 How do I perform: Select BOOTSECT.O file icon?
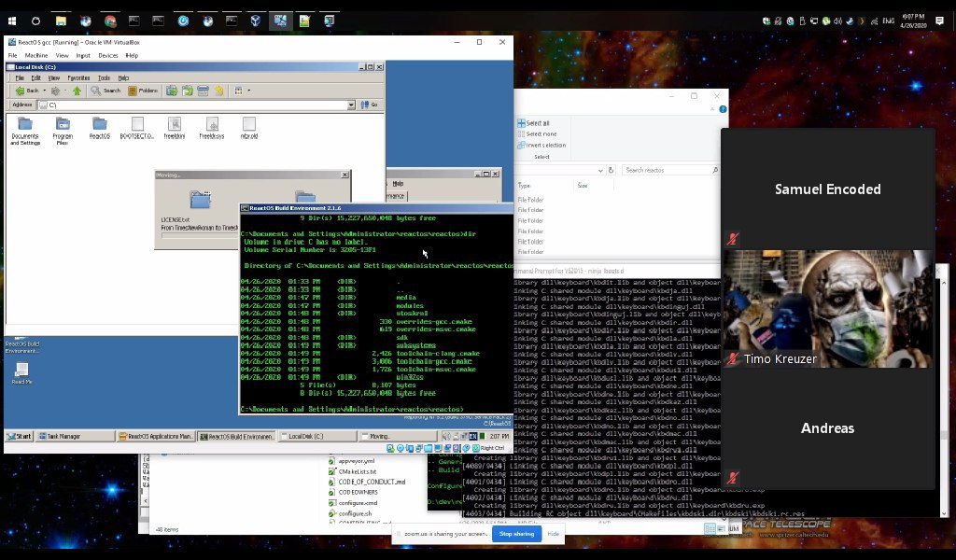click(x=137, y=128)
